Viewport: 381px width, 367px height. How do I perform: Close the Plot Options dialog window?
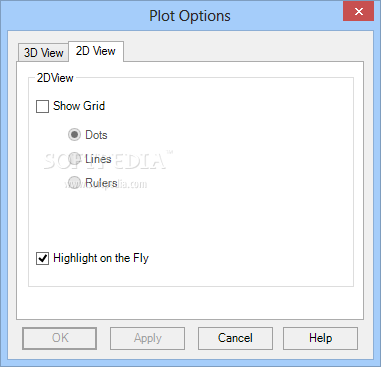359,12
